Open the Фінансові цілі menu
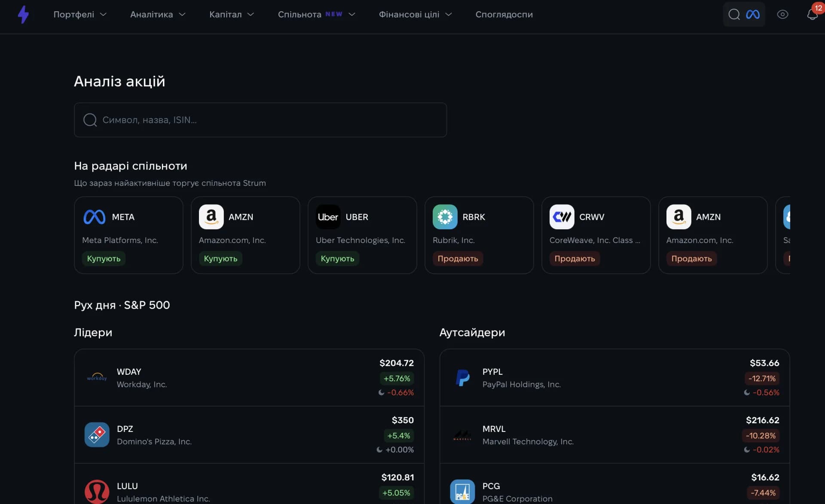This screenshot has width=825, height=504. tap(415, 14)
